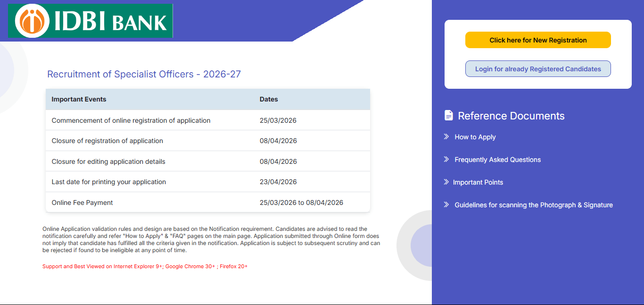Click the red browser support notice text
The width and height of the screenshot is (644, 305).
145,266
